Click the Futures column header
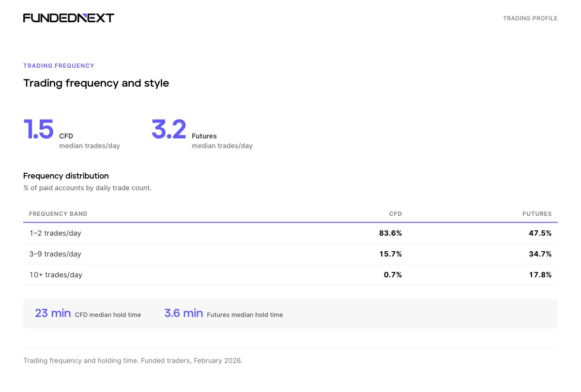This screenshot has height=392, width=581. (537, 214)
